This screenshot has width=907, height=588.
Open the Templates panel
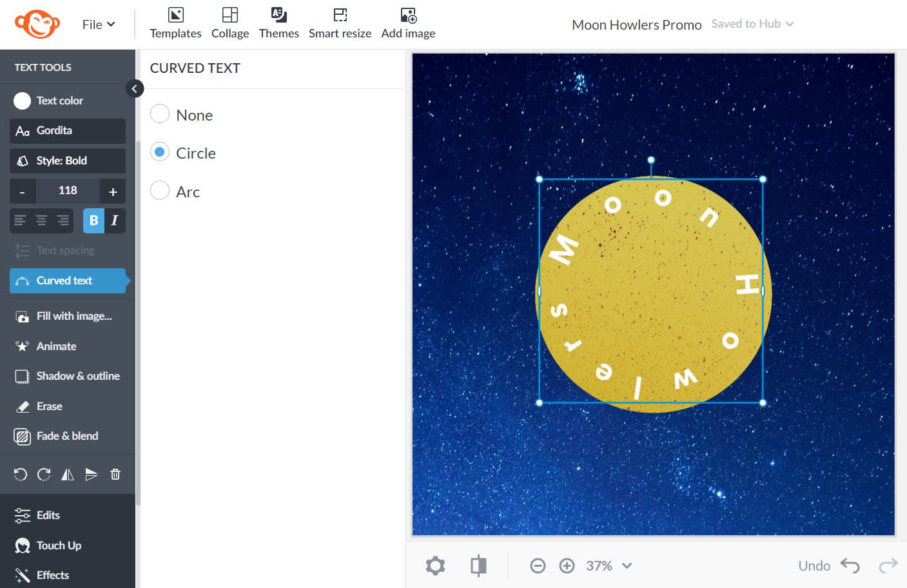(x=175, y=24)
